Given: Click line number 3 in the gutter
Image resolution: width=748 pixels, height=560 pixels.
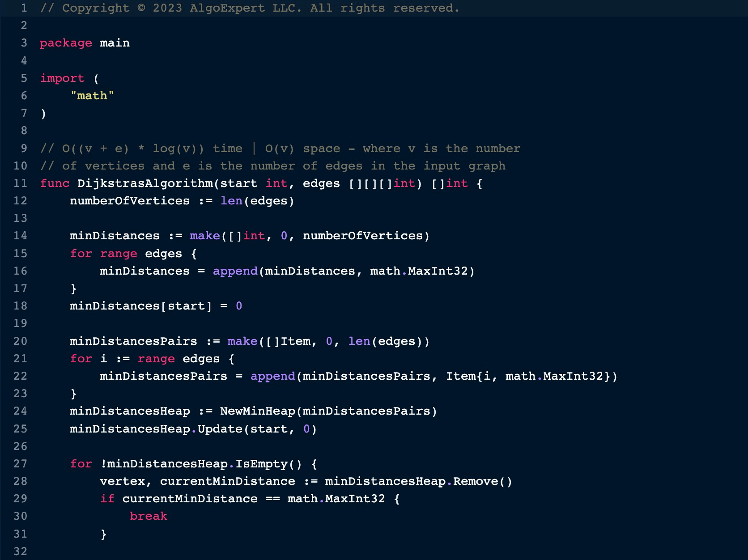Looking at the screenshot, I should (24, 43).
